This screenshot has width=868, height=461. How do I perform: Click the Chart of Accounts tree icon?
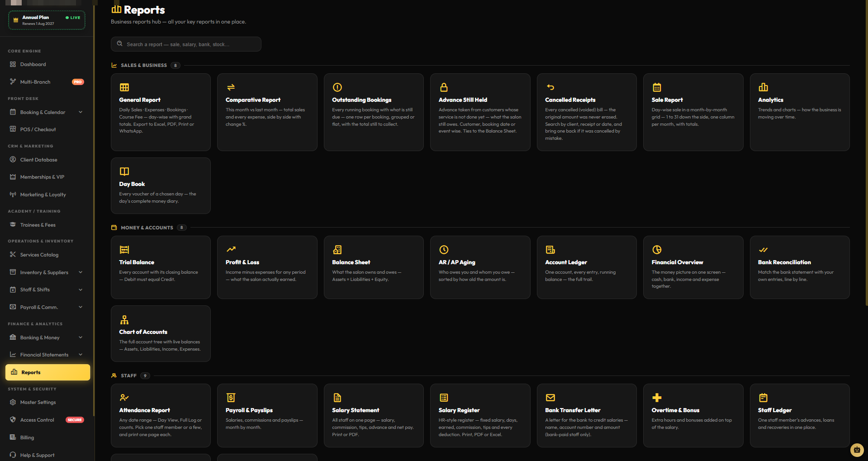[x=124, y=319]
